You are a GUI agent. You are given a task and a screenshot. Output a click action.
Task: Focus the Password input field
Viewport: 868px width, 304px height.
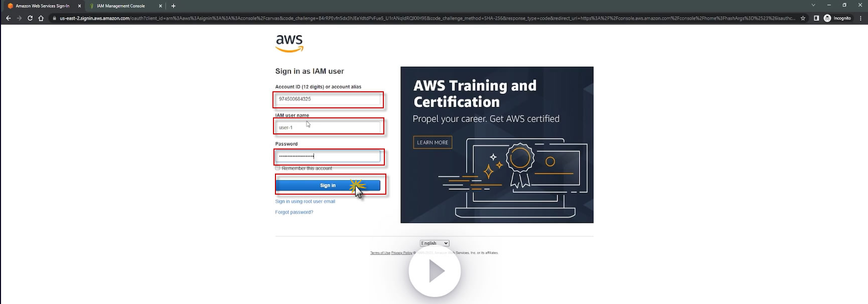pos(328,156)
